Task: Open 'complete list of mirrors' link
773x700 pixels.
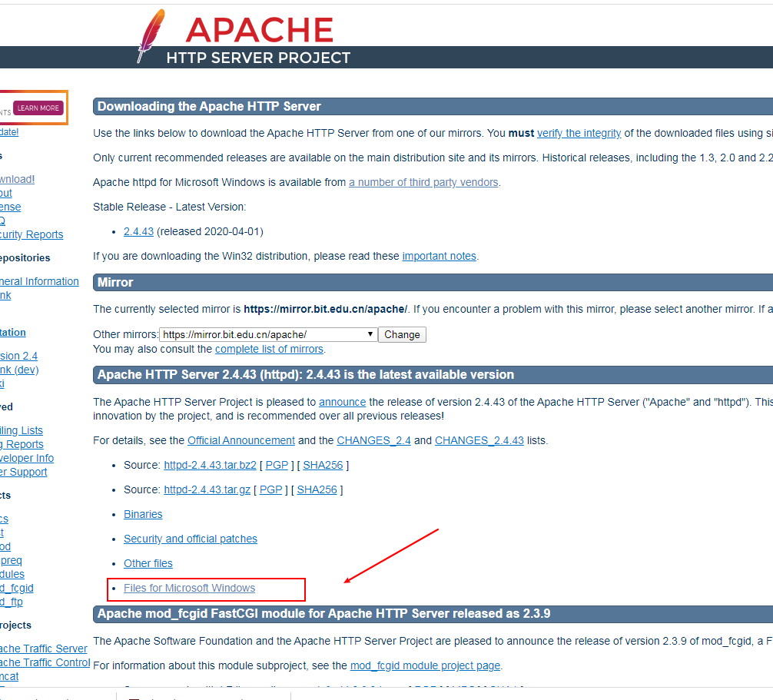Action: pyautogui.click(x=269, y=349)
